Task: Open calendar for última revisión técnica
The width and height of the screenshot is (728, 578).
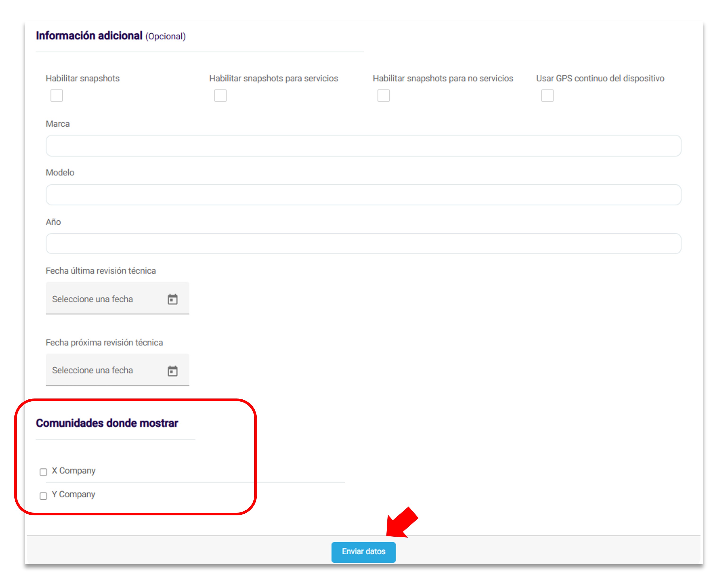Action: coord(173,299)
